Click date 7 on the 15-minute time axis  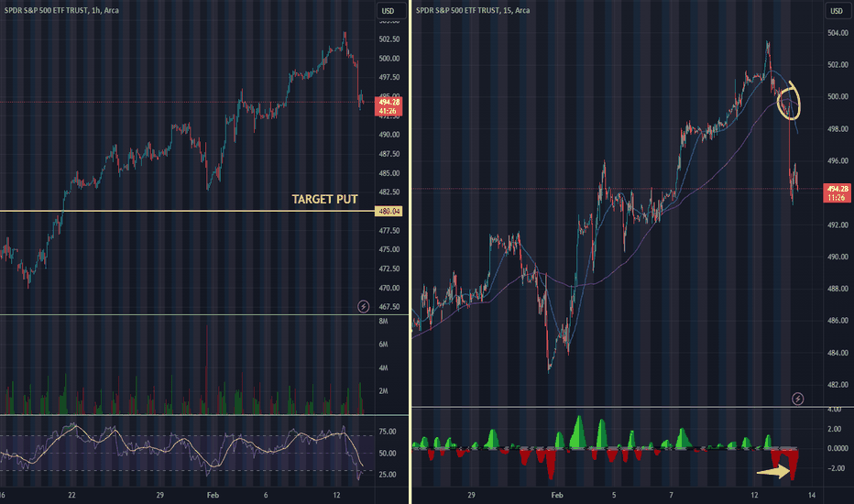pyautogui.click(x=671, y=495)
